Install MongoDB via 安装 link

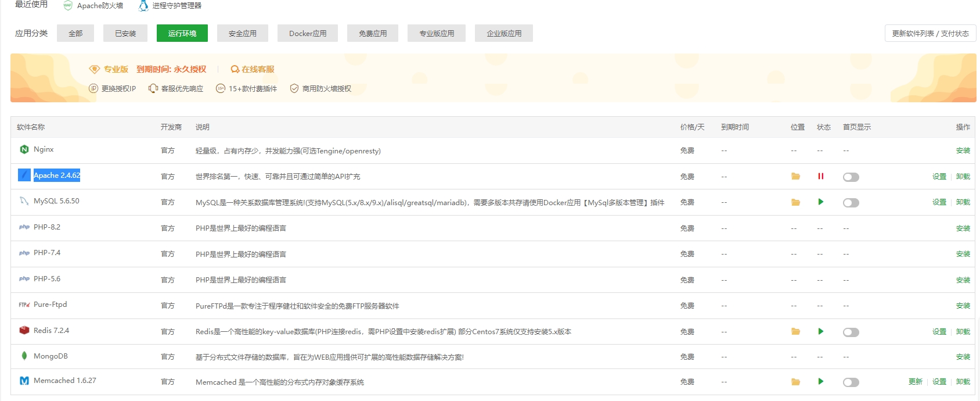coord(963,357)
